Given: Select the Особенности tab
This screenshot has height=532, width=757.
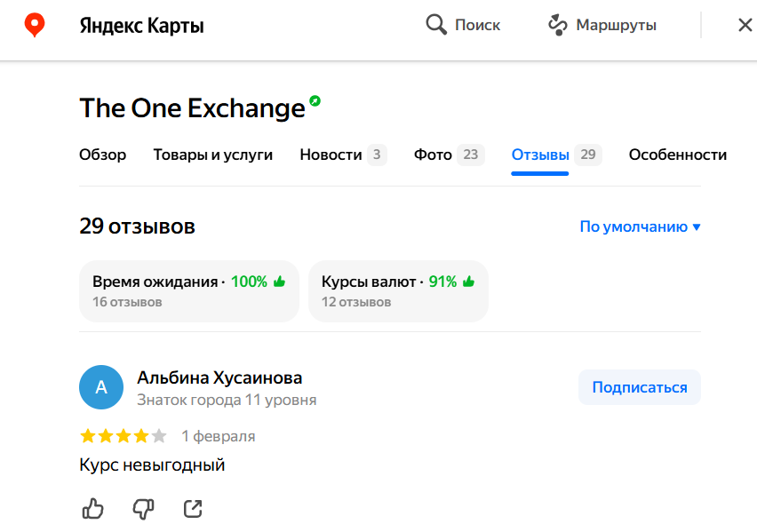Looking at the screenshot, I should tap(677, 155).
